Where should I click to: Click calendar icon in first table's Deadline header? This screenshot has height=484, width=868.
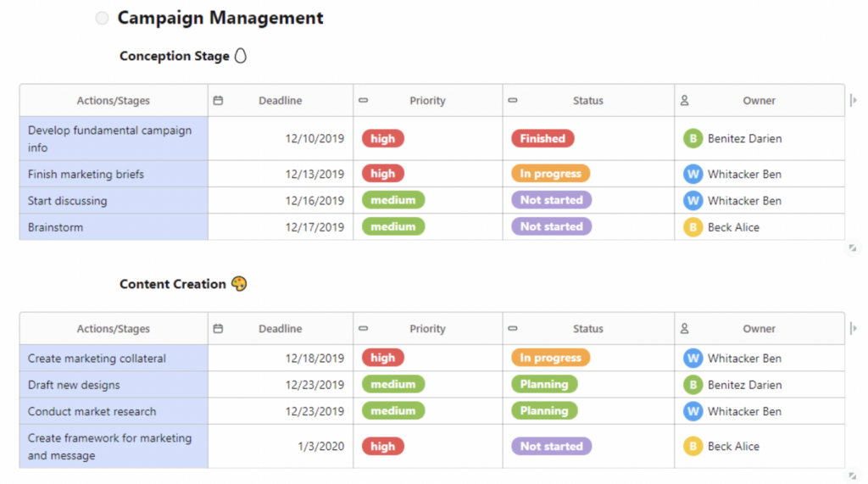click(x=218, y=100)
